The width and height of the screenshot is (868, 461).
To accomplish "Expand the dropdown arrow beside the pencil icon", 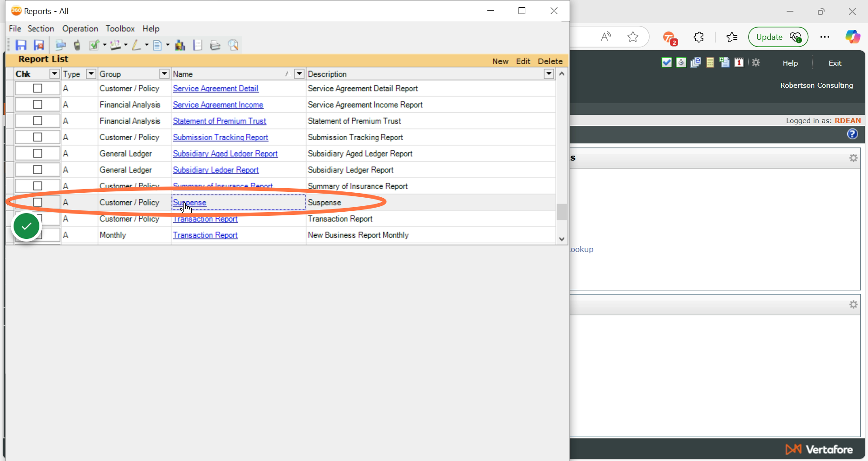I will pyautogui.click(x=146, y=45).
